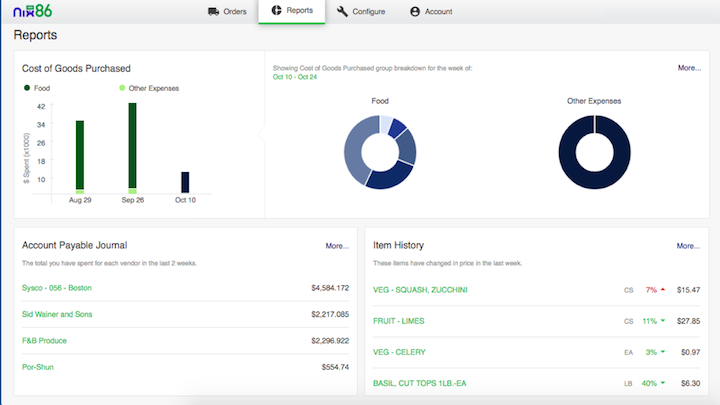Click the Other Expenses donut chart

click(x=594, y=152)
